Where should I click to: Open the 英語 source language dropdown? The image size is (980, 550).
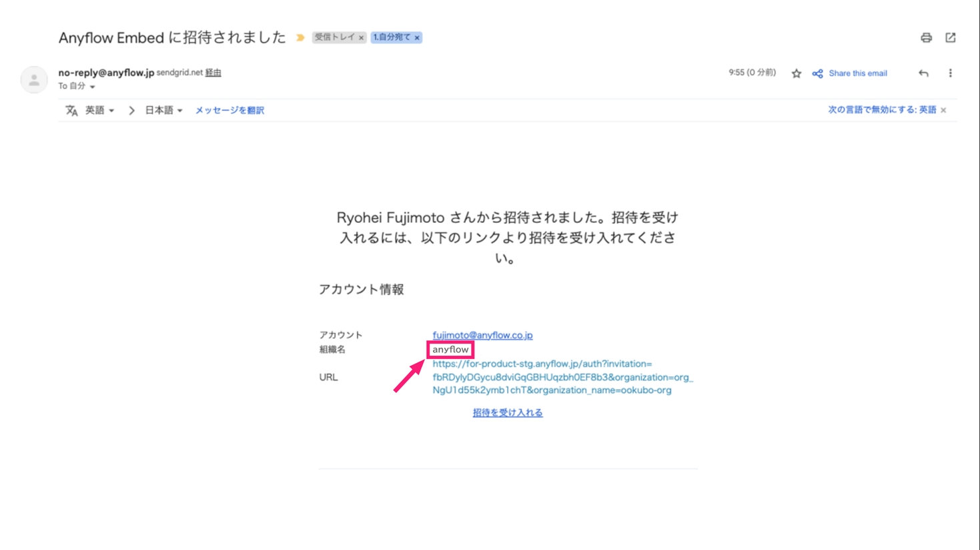99,110
